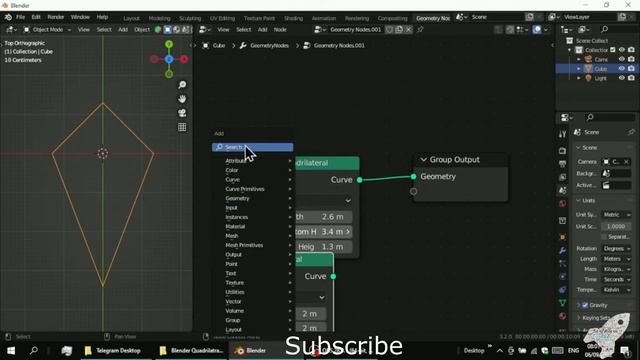Toggle Separate Units checkbox

point(604,237)
